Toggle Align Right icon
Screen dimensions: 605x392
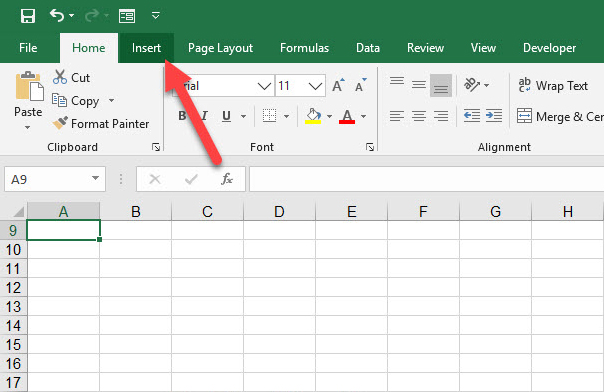[441, 116]
